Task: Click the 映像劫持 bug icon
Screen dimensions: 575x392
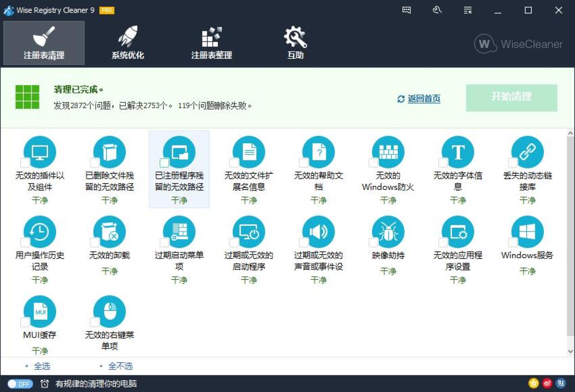Action: tap(388, 232)
